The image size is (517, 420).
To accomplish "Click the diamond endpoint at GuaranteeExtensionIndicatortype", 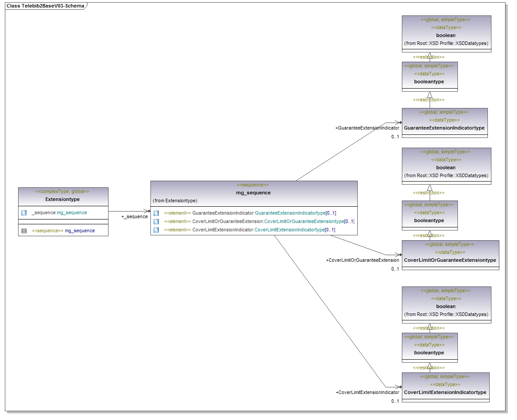I will pos(400,123).
